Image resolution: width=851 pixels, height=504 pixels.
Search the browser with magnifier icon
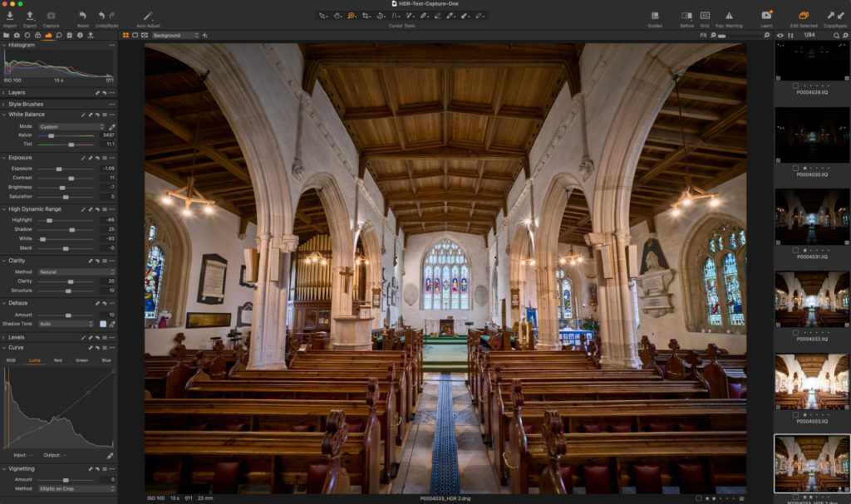836,35
